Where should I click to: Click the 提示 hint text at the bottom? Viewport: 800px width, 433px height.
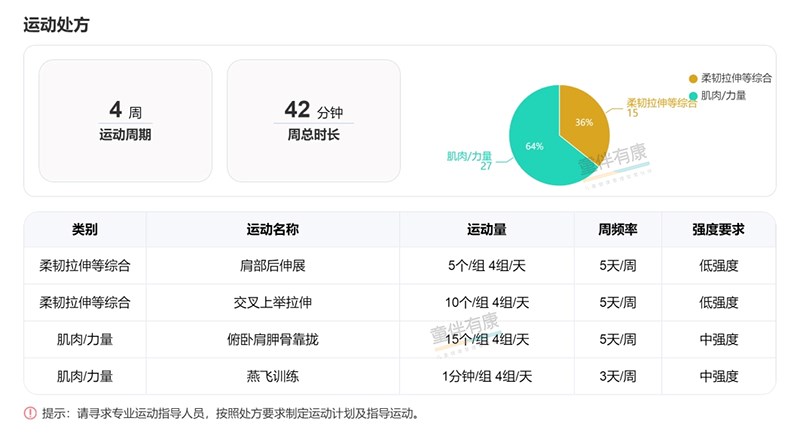pyautogui.click(x=230, y=413)
